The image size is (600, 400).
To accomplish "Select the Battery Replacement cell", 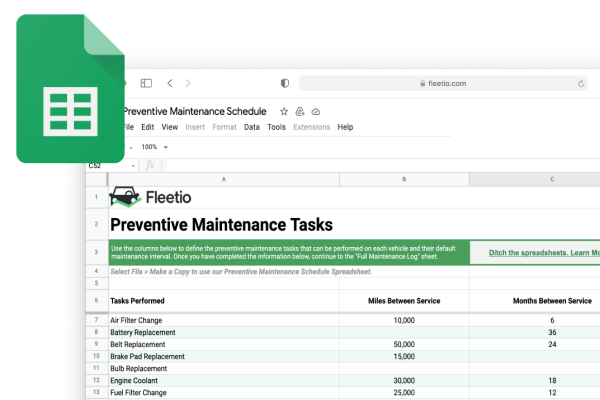I will tap(224, 332).
